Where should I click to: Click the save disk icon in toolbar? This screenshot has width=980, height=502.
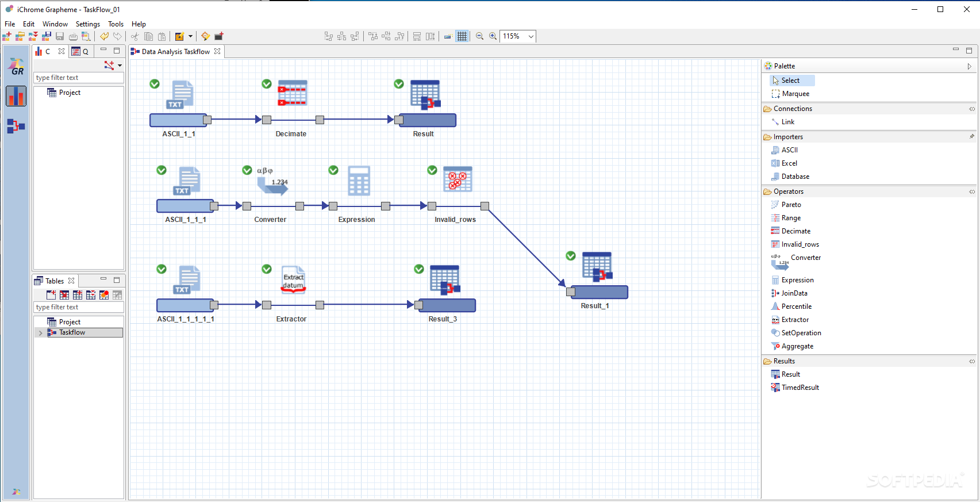pos(60,36)
